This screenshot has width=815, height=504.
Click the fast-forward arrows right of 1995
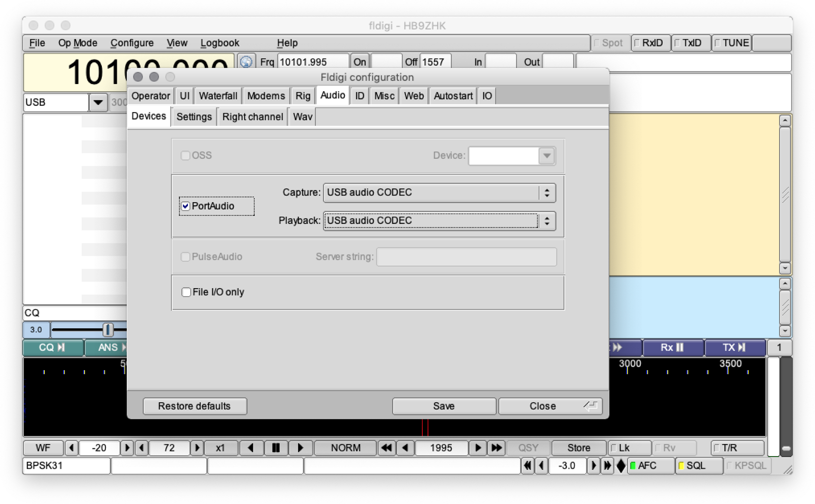(x=496, y=448)
